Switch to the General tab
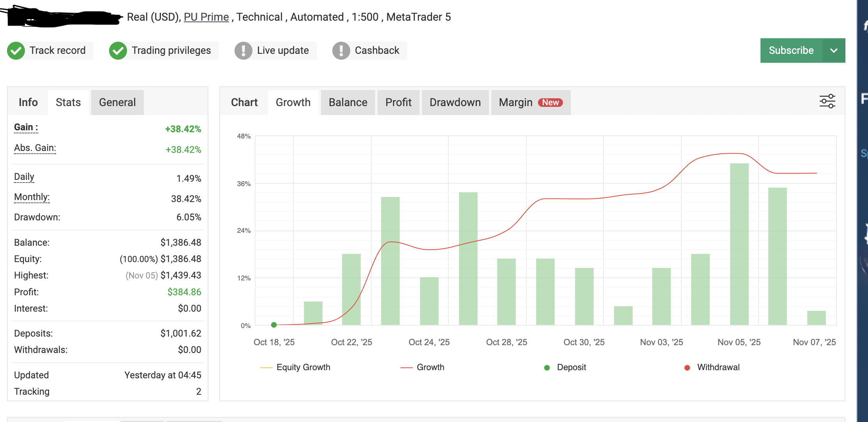 pos(117,103)
